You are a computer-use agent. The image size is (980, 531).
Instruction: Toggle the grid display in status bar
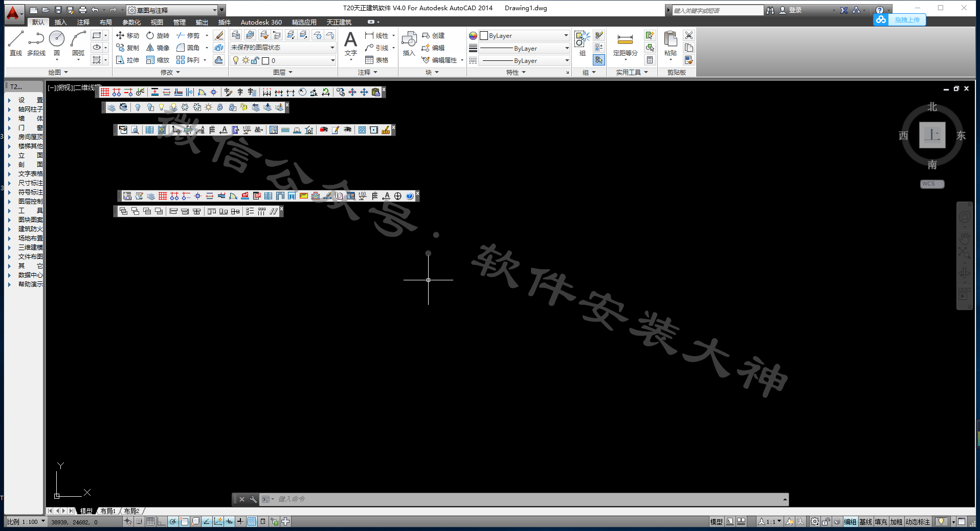[x=150, y=521]
